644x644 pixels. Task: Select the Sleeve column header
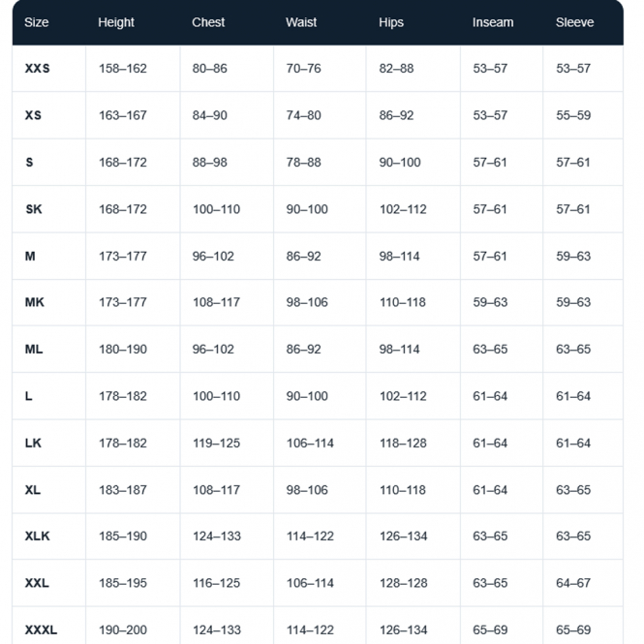click(x=574, y=22)
